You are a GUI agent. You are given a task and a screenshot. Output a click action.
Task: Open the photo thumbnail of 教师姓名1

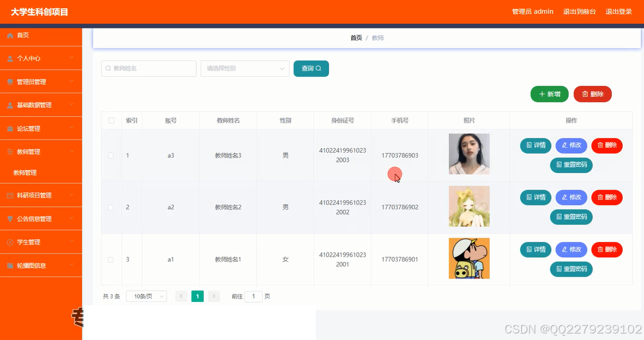[x=469, y=258]
